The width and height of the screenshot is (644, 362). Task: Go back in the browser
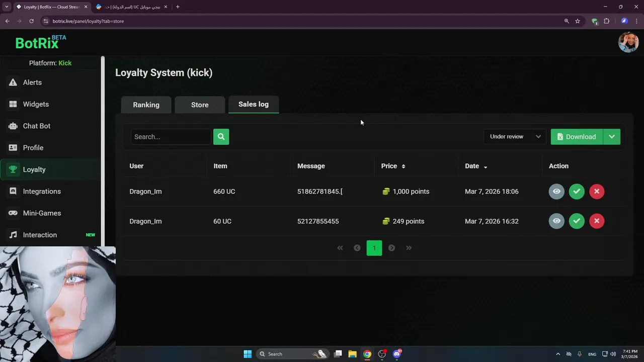pyautogui.click(x=7, y=21)
